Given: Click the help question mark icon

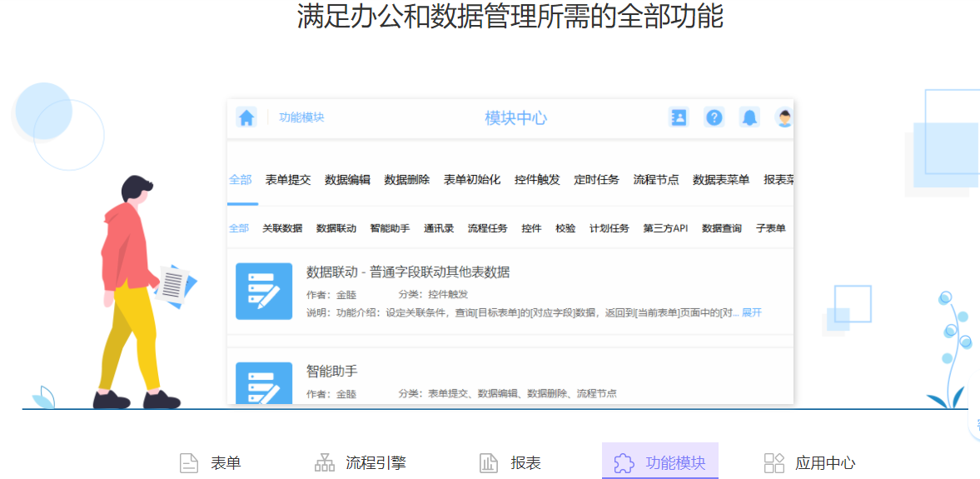Looking at the screenshot, I should tap(714, 117).
